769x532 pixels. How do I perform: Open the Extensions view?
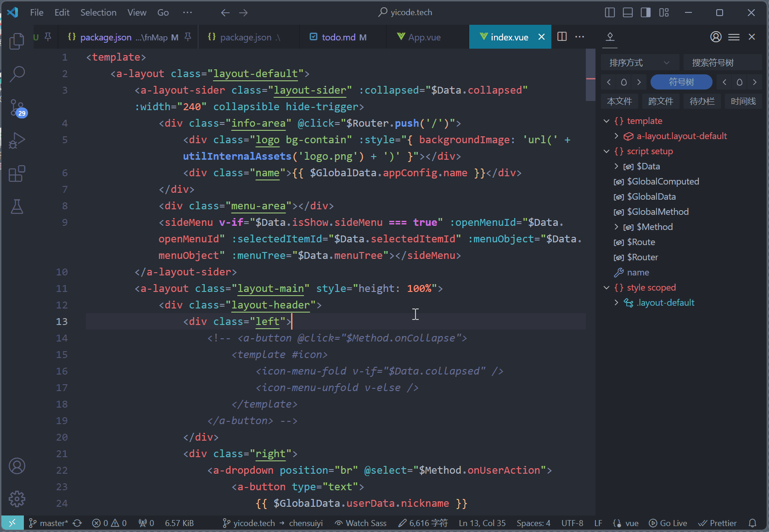click(17, 174)
